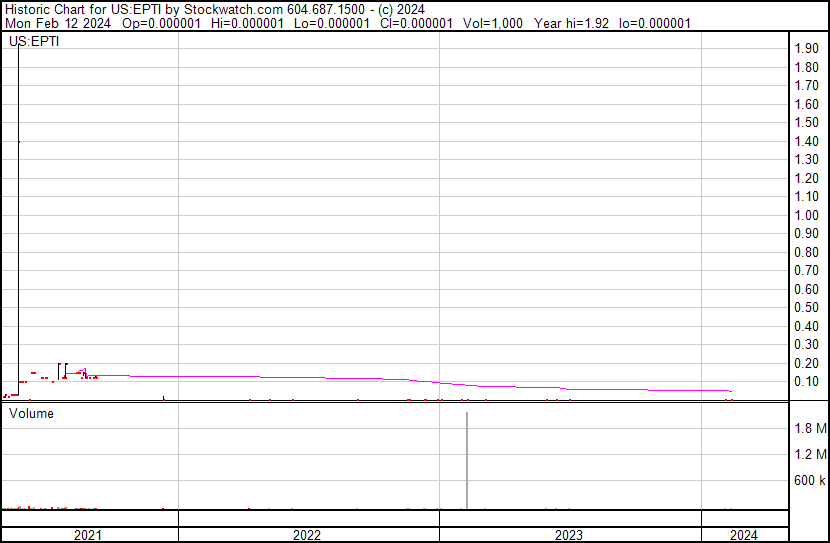Screen dimensions: 830x543
Task: Click the 0.10 price axis label
Action: tap(806, 381)
